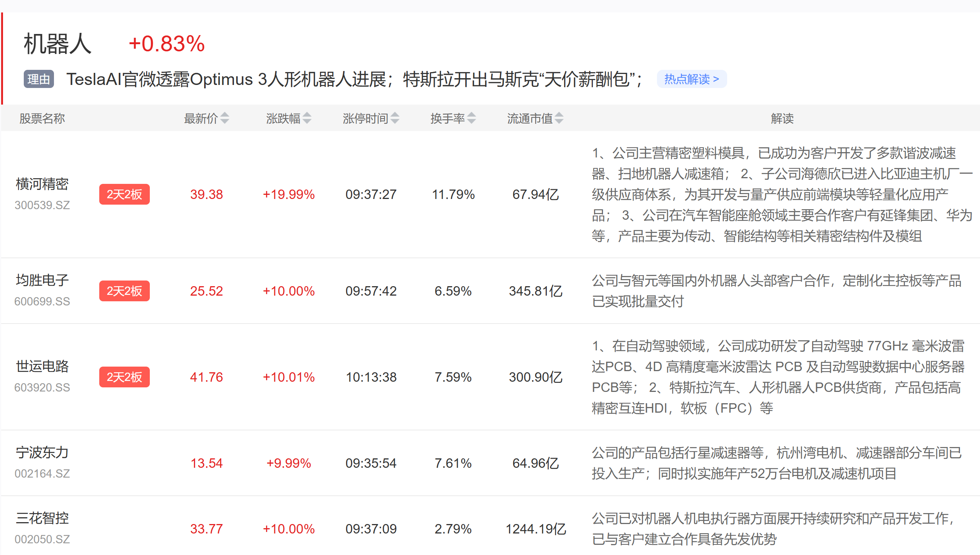The image size is (980, 555).
Task: Click price 33.77
Action: 206,529
